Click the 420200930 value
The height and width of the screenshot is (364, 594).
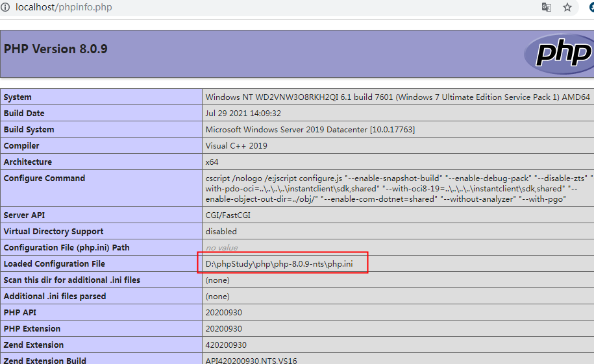click(x=226, y=345)
